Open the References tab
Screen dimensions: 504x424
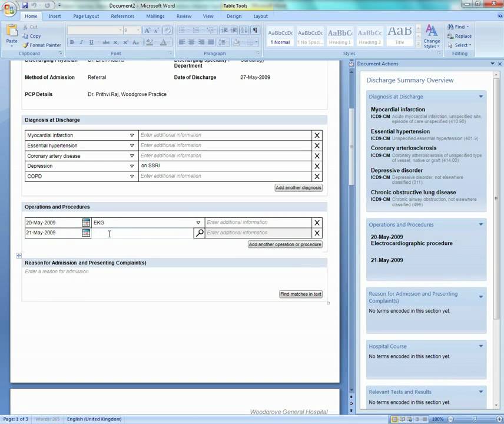coord(122,16)
